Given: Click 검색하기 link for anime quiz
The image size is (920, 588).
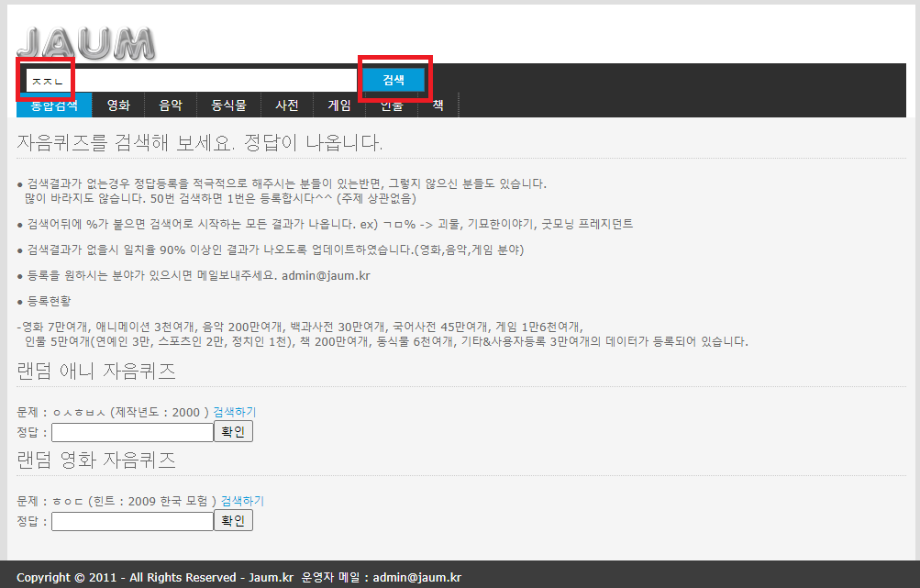Looking at the screenshot, I should 235,412.
